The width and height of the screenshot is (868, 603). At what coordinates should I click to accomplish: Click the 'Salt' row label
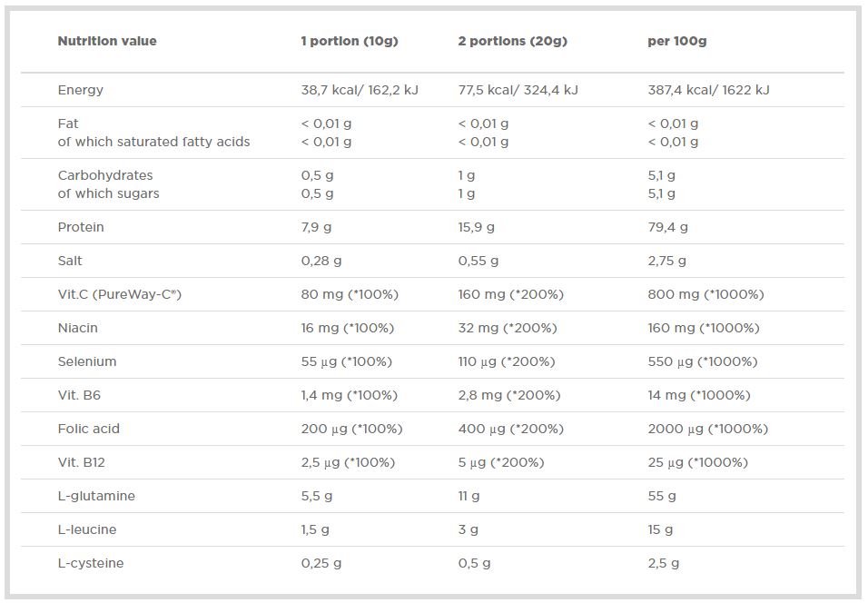coord(70,261)
